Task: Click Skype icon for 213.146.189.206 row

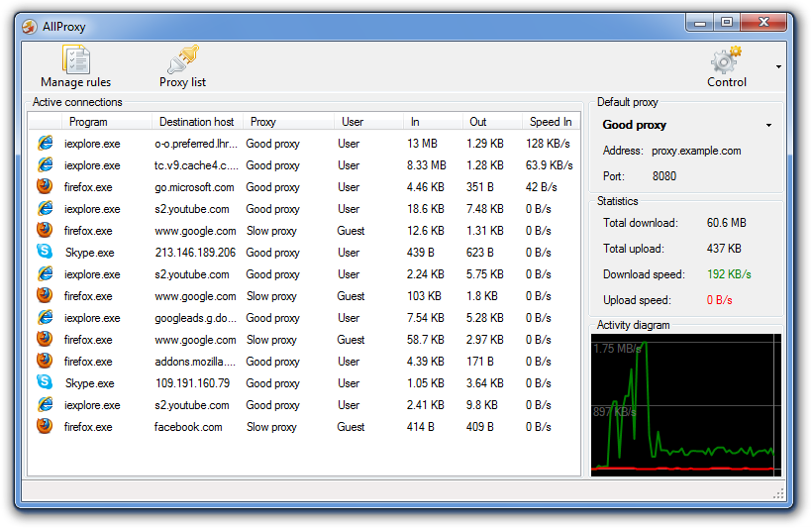Action: click(x=45, y=253)
